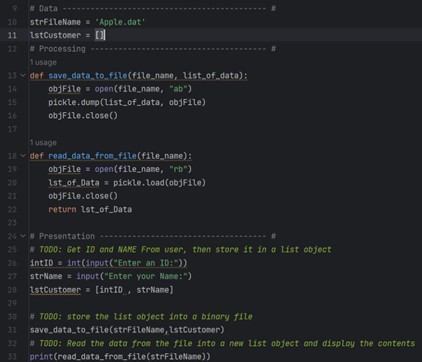This screenshot has width=422, height=362.
Task: Collapse the save_data_to_file function fold arrow
Action: click(23, 76)
